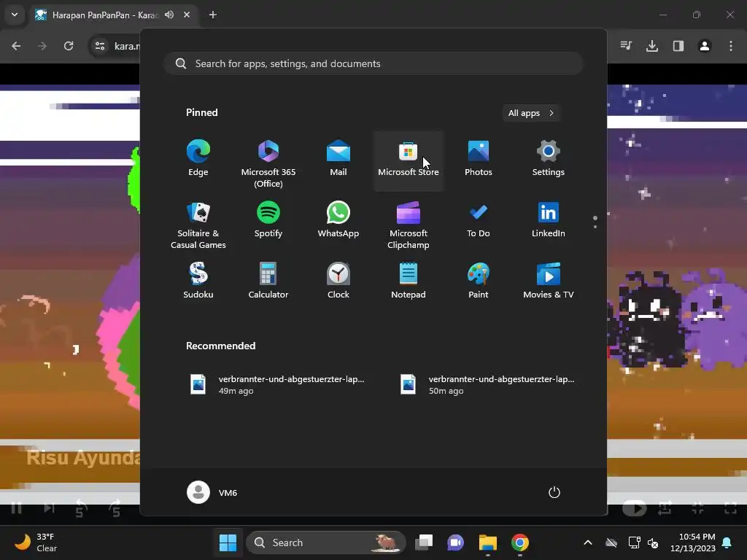Close the Harapan PanPanPan Chrome tab
This screenshot has height=560, width=747.
(187, 15)
